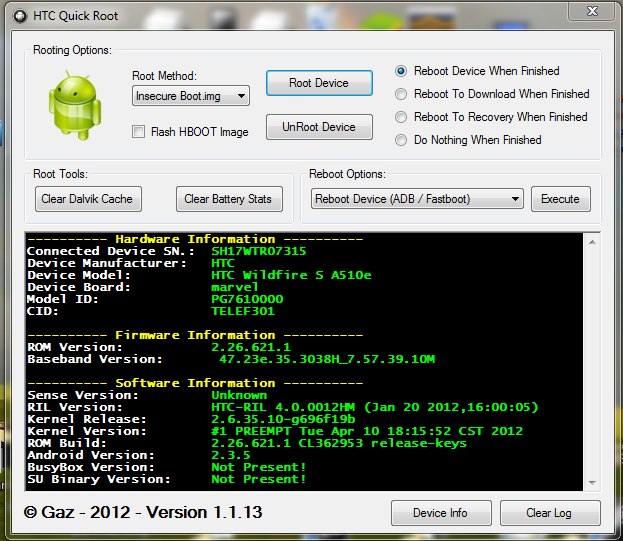Close the HTC Quick Root window
The height and width of the screenshot is (541, 623).
[x=592, y=11]
